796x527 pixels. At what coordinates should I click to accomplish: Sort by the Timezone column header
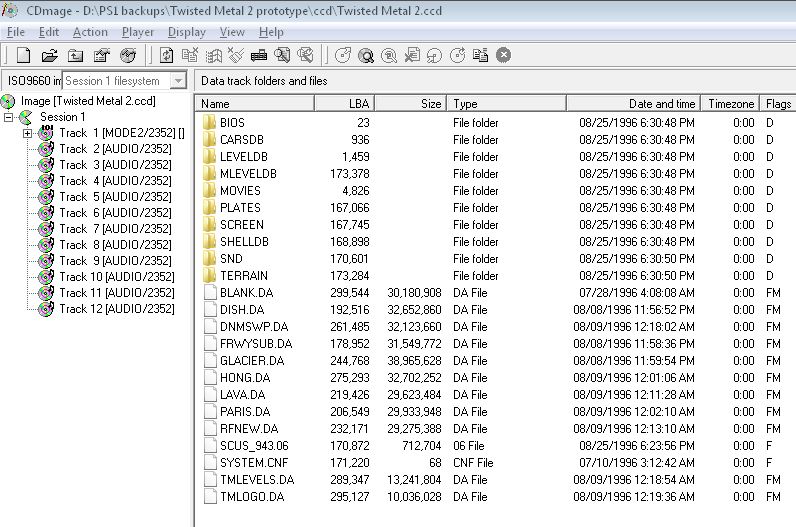point(730,104)
